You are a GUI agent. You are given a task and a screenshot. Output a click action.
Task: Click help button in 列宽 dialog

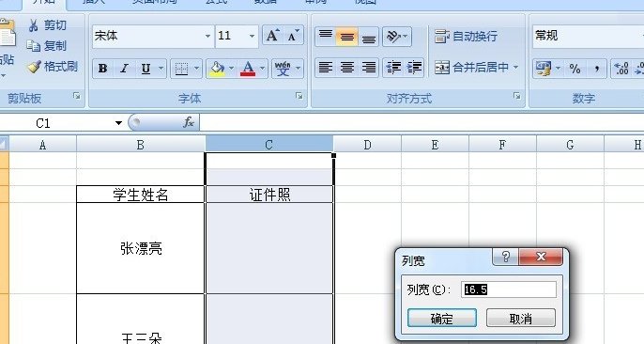click(x=506, y=258)
